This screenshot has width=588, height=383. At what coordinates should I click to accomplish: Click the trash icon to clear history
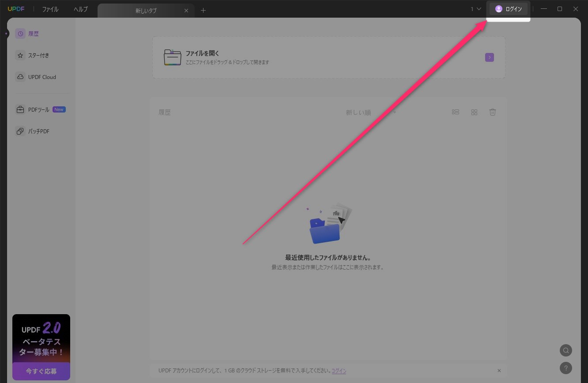493,112
